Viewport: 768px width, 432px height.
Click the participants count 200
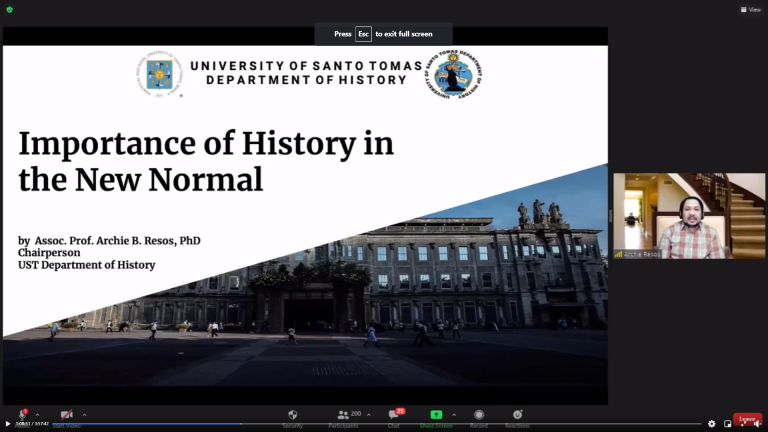(x=356, y=414)
